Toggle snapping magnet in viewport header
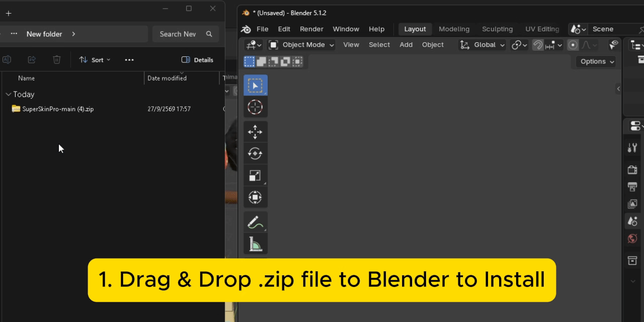Image resolution: width=644 pixels, height=322 pixels. tap(538, 45)
